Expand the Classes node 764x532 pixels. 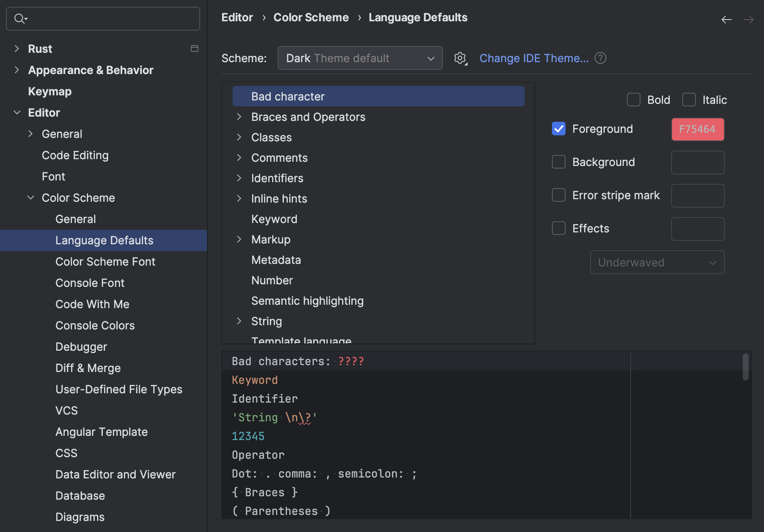click(x=239, y=137)
